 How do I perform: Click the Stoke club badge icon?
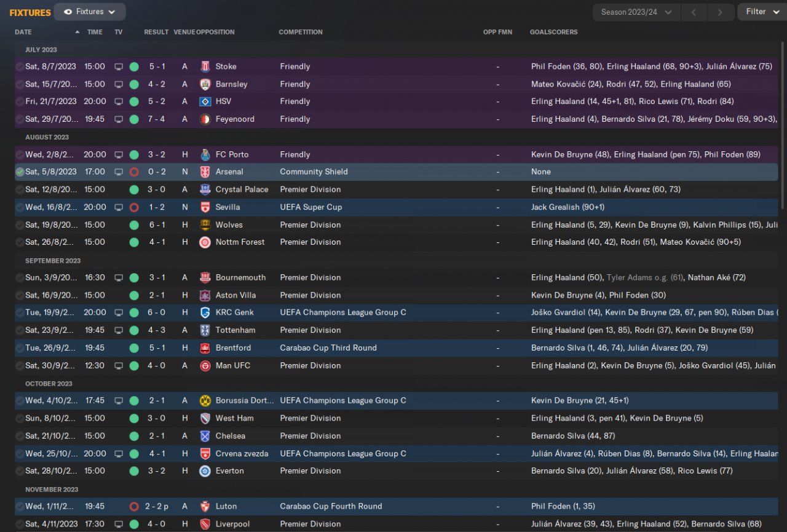(x=205, y=66)
